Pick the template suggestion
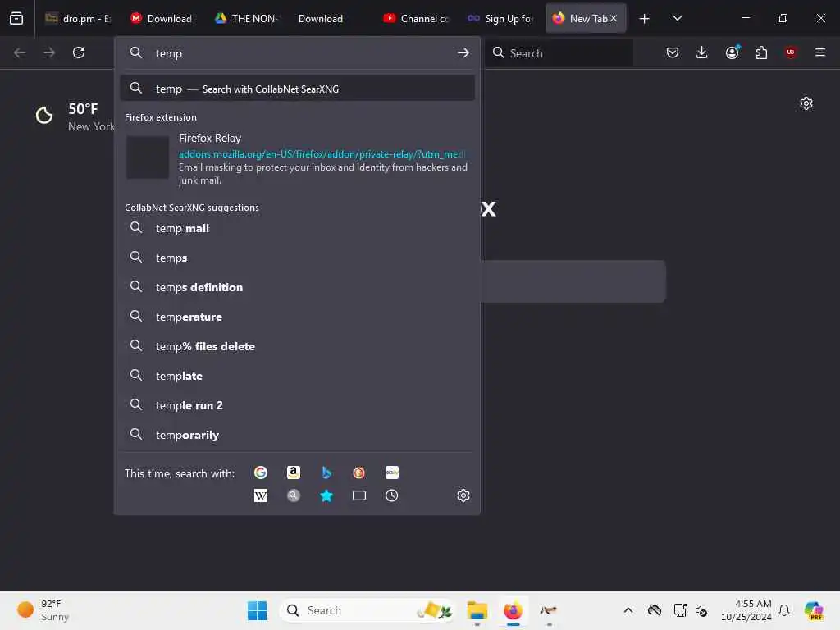840x630 pixels. [297, 376]
